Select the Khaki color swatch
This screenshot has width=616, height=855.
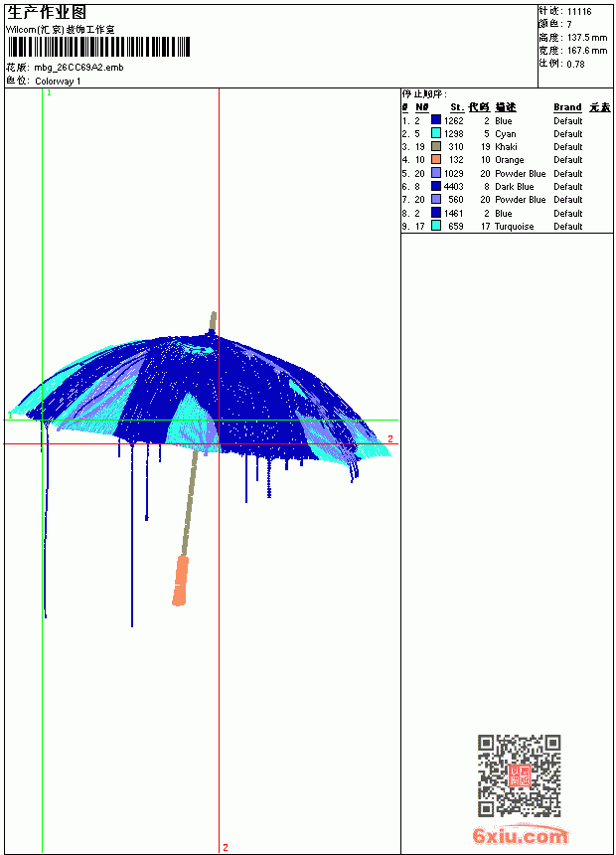(x=435, y=146)
